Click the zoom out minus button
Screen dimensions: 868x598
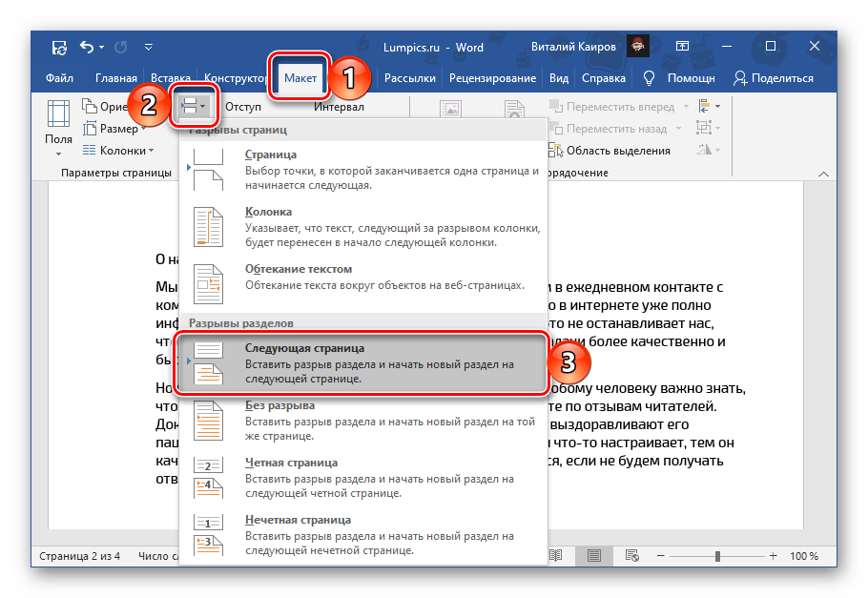[x=660, y=555]
